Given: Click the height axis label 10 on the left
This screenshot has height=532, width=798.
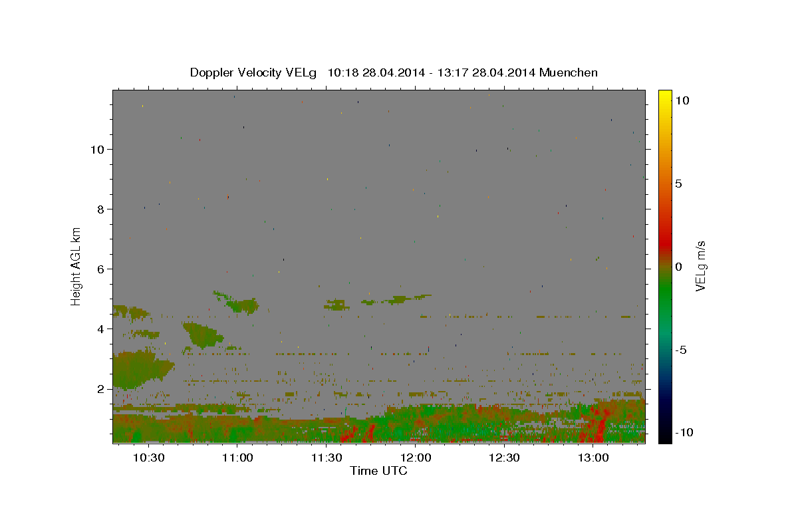Looking at the screenshot, I should pos(99,149).
